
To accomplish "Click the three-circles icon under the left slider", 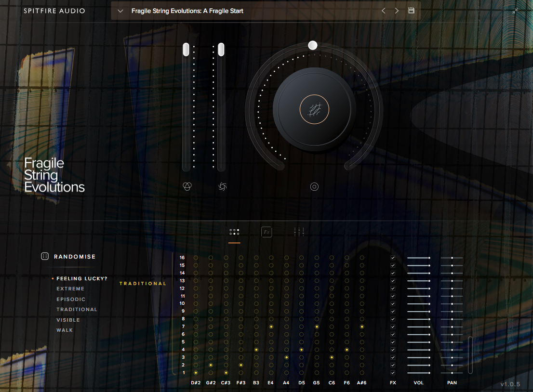I will point(187,186).
